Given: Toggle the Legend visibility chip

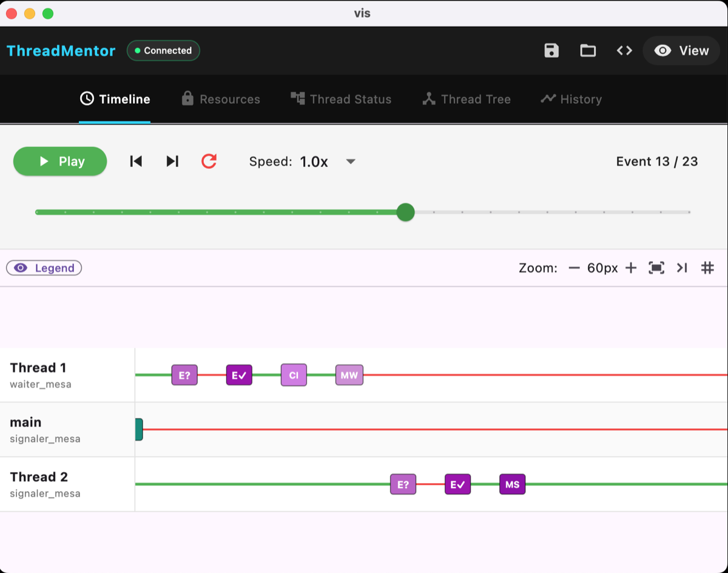Looking at the screenshot, I should 44,268.
